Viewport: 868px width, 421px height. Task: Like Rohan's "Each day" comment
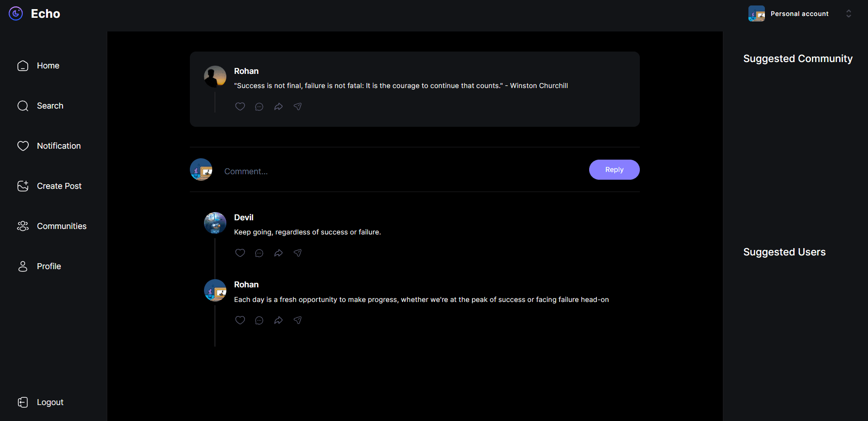tap(240, 320)
